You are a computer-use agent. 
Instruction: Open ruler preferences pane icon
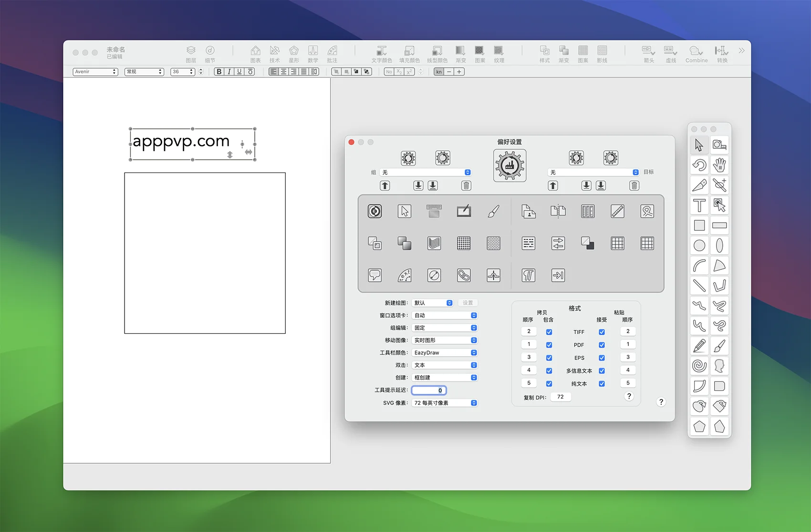tap(617, 211)
